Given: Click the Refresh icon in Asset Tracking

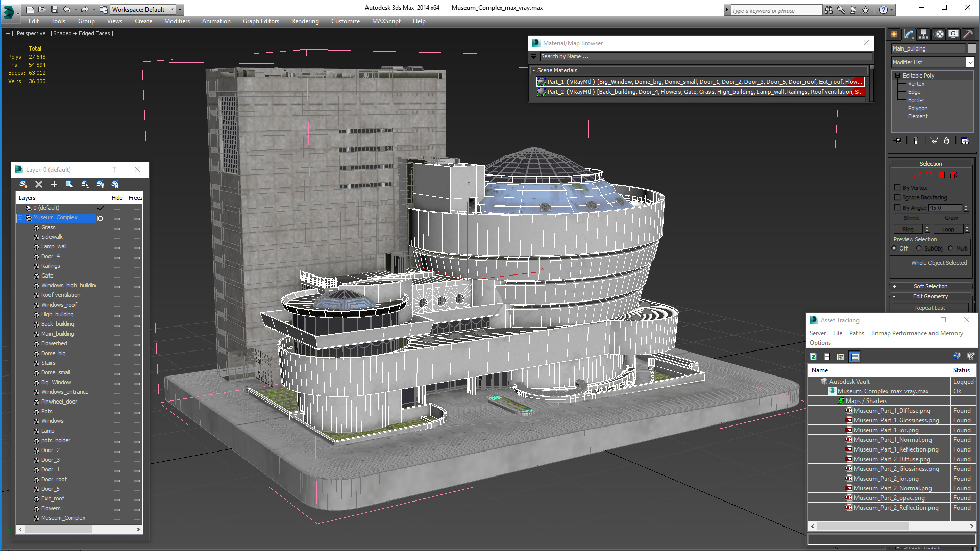Looking at the screenshot, I should point(814,357).
